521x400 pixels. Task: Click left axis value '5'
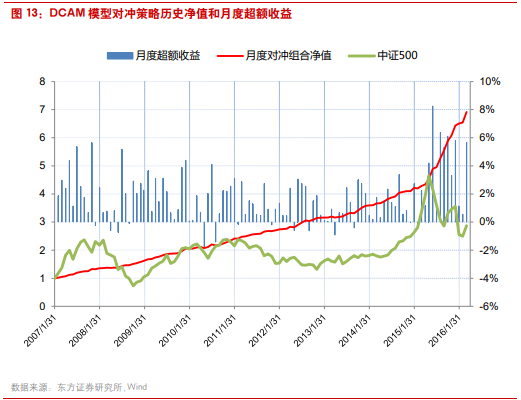[x=42, y=166]
